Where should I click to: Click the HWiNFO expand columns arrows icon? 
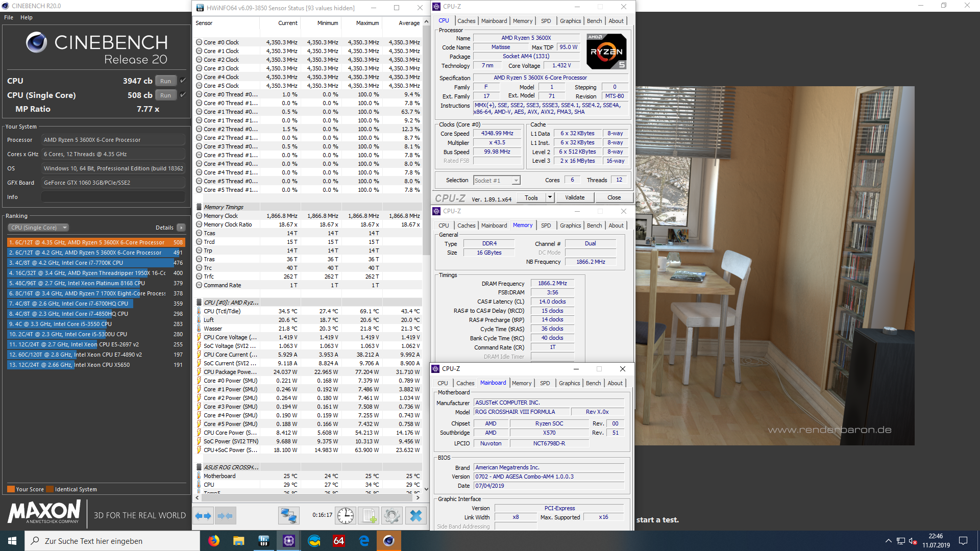tap(204, 516)
